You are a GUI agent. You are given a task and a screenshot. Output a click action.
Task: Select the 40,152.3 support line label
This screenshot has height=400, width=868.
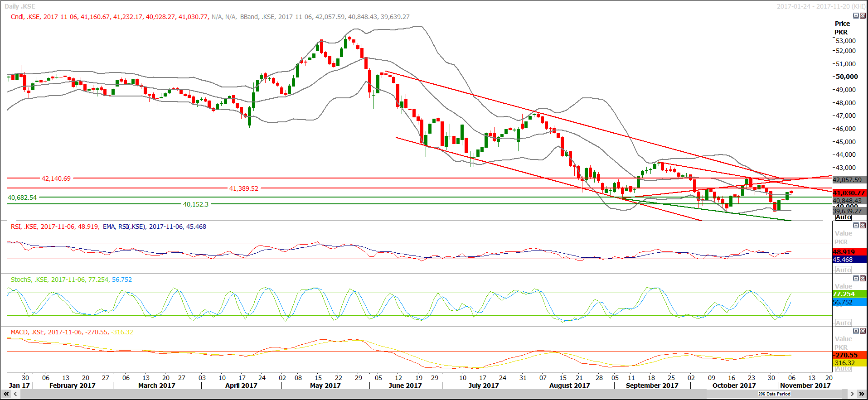coord(196,204)
